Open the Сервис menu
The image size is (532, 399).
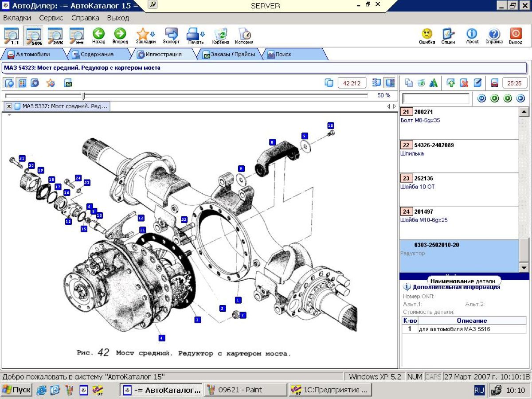pyautogui.click(x=51, y=18)
